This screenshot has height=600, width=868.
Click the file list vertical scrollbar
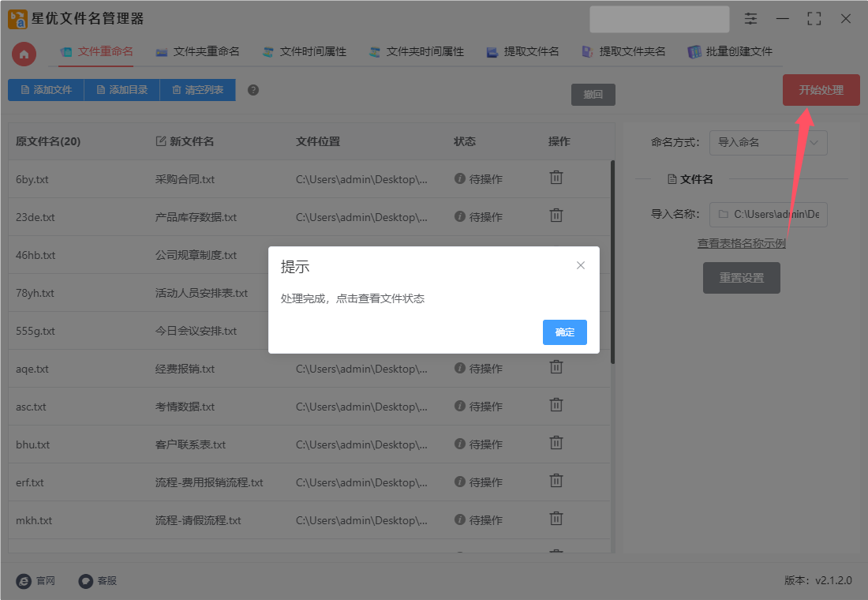612,262
